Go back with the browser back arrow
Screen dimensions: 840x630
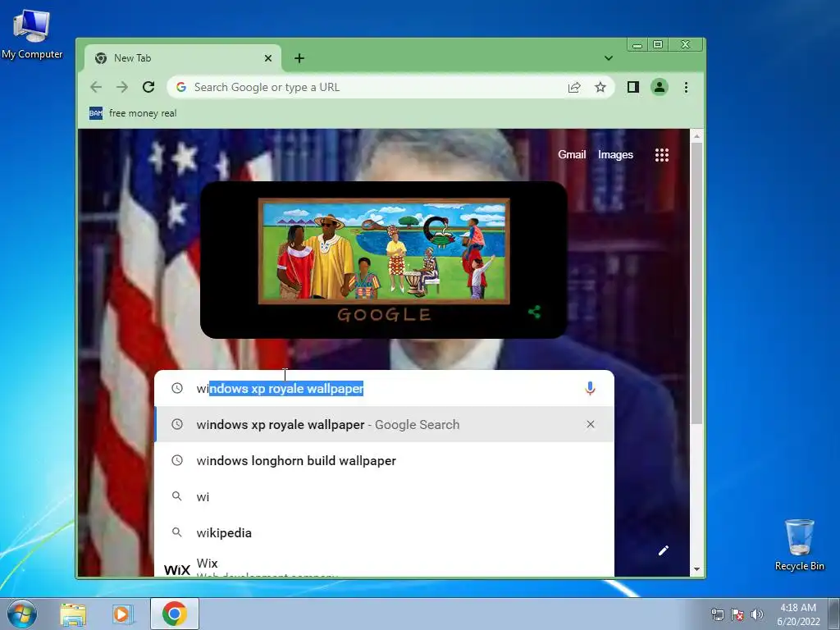pos(96,87)
